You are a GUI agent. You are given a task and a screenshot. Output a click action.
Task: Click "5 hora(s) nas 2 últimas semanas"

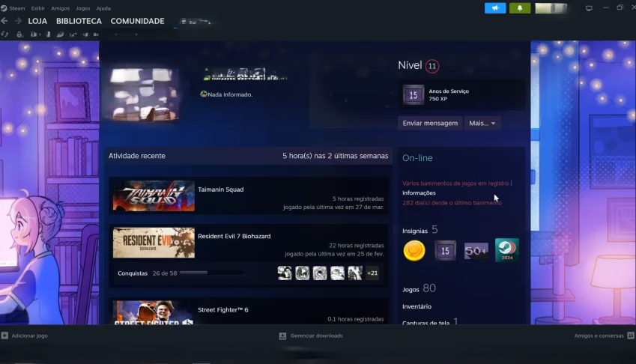336,156
